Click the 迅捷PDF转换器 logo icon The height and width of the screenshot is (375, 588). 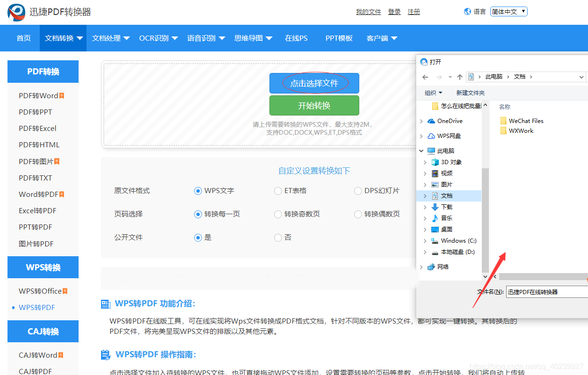(16, 12)
